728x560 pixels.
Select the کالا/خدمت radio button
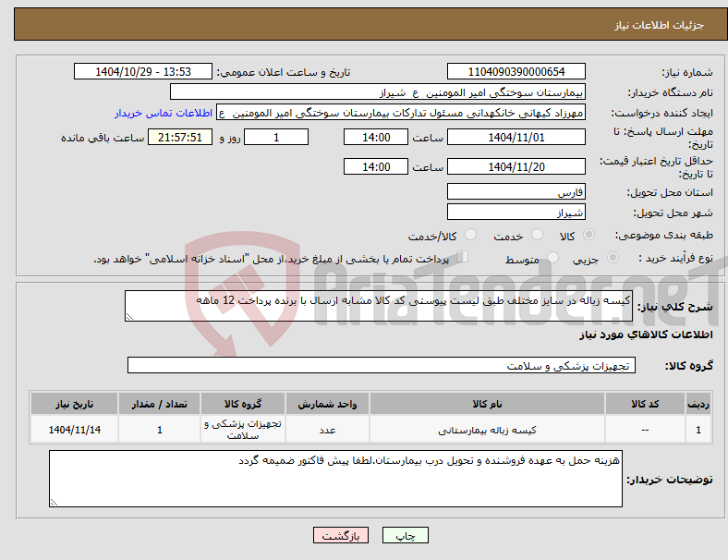coord(471,235)
